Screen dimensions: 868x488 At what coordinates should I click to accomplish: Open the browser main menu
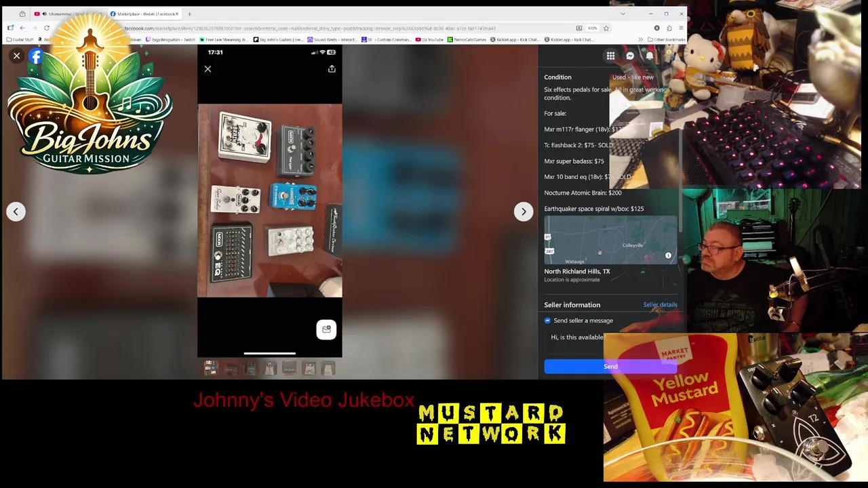[682, 28]
